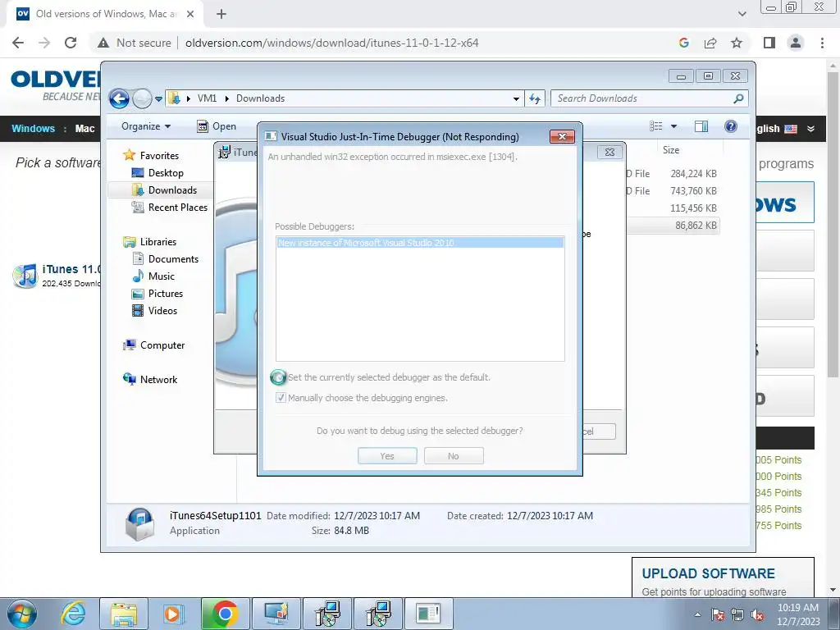Open the Explorer address bar history dropdown
840x630 pixels.
click(x=516, y=98)
